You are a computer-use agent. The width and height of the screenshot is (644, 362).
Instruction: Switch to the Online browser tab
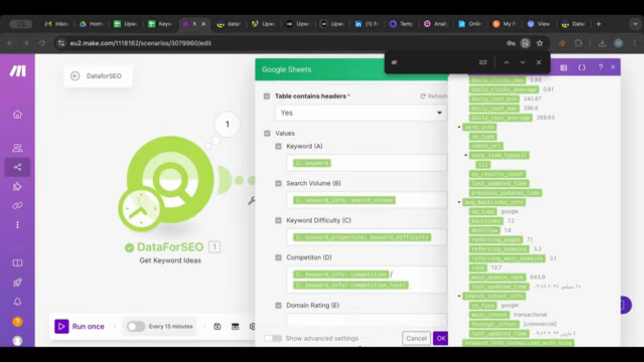point(470,24)
